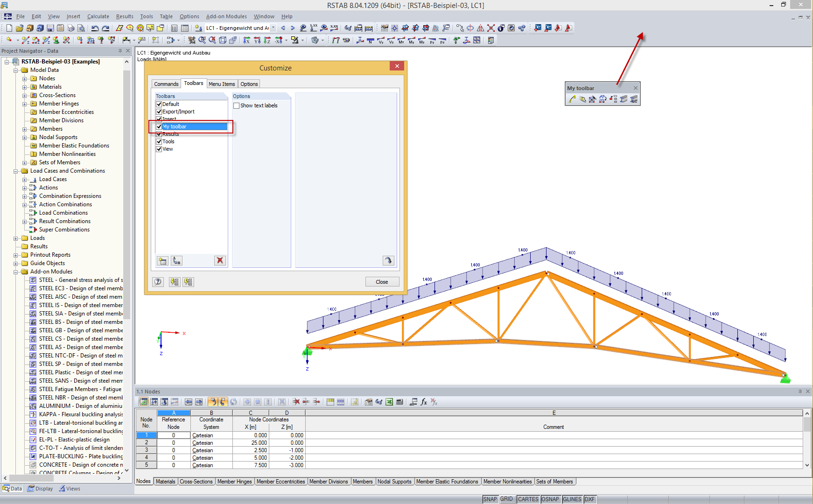This screenshot has height=504, width=813.
Task: Click the view in X direction icon
Action: (x=247, y=40)
